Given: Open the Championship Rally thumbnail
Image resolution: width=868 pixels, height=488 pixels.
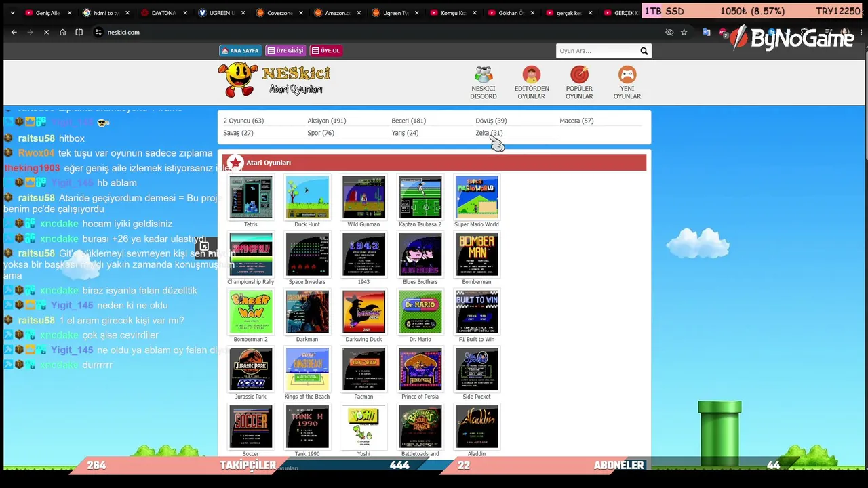Looking at the screenshot, I should coord(251,255).
